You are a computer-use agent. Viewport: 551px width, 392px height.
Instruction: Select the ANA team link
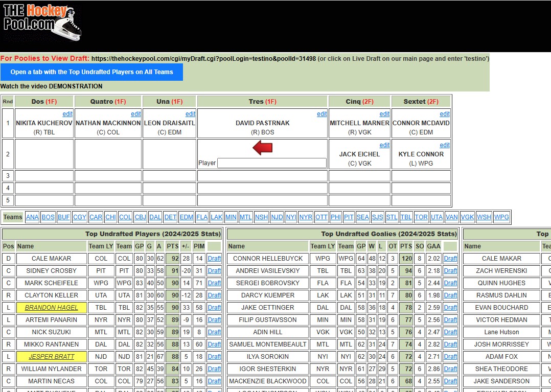point(32,217)
